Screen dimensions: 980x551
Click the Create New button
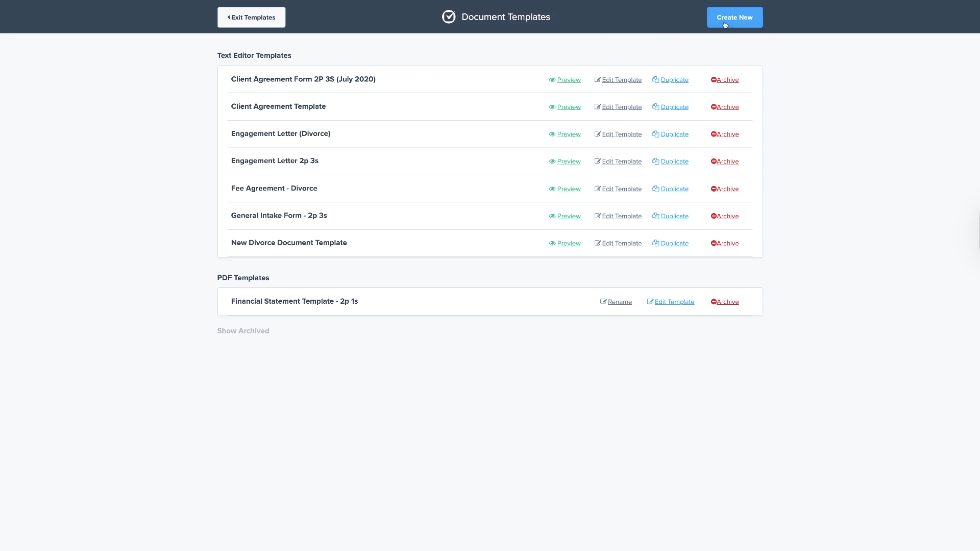click(x=735, y=17)
